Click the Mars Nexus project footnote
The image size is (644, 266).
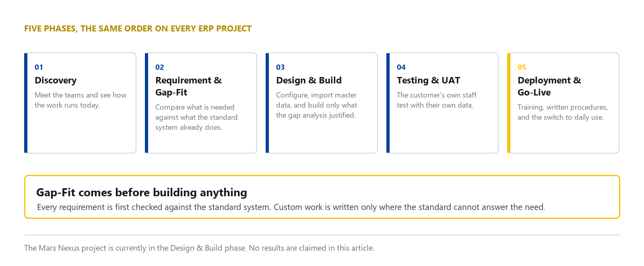click(x=199, y=248)
